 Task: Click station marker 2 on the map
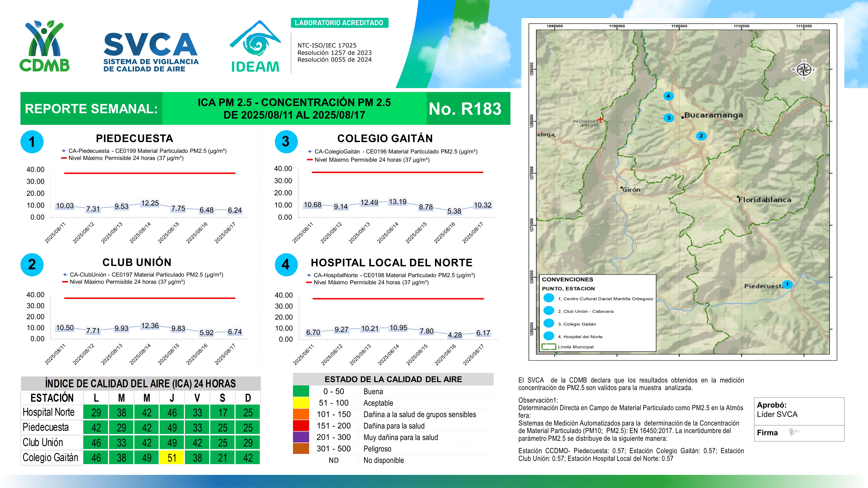[x=701, y=136]
